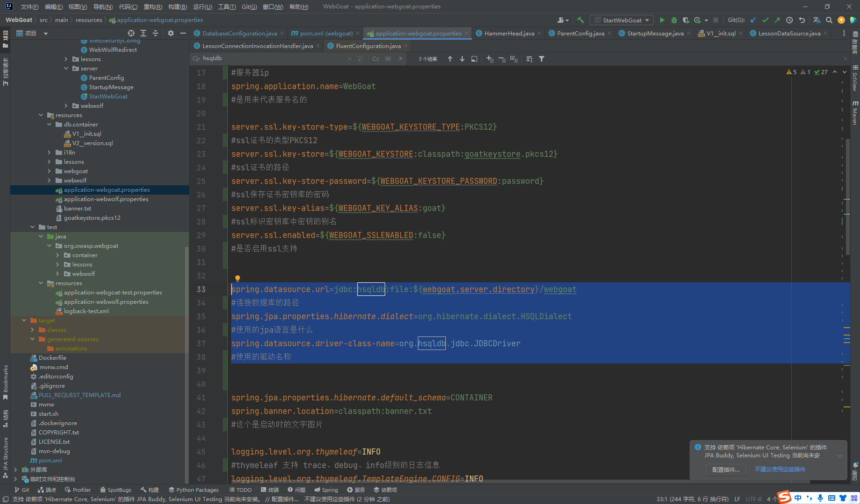Hide the project panel with minus icon
The width and height of the screenshot is (860, 504).
coord(183,33)
